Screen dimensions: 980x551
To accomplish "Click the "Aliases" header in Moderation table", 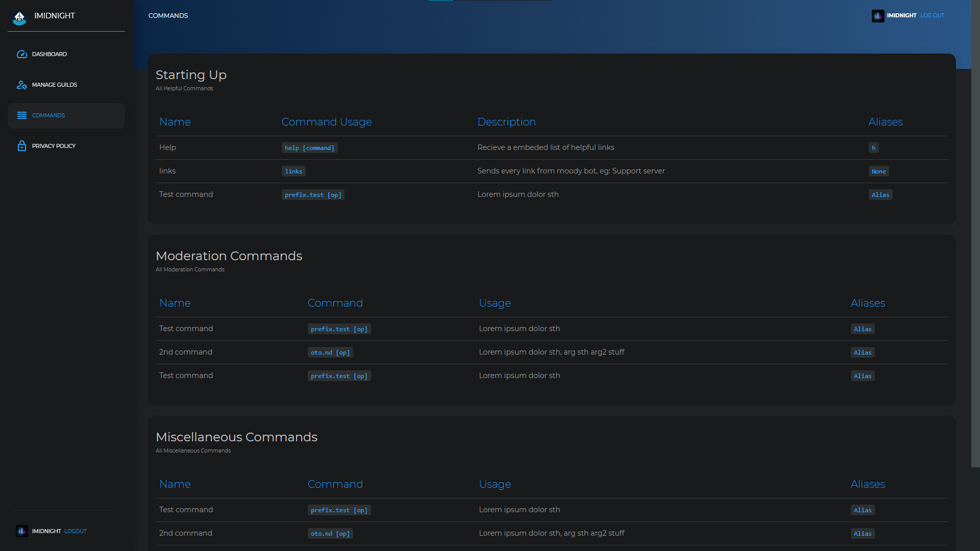I will [x=868, y=303].
